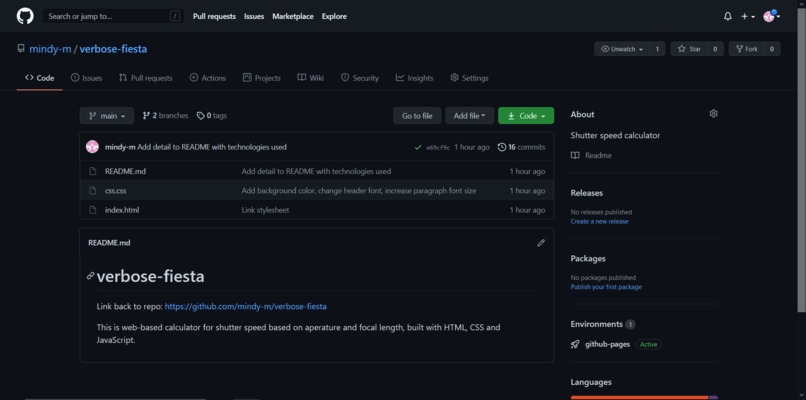Open the css.css file

click(x=116, y=191)
